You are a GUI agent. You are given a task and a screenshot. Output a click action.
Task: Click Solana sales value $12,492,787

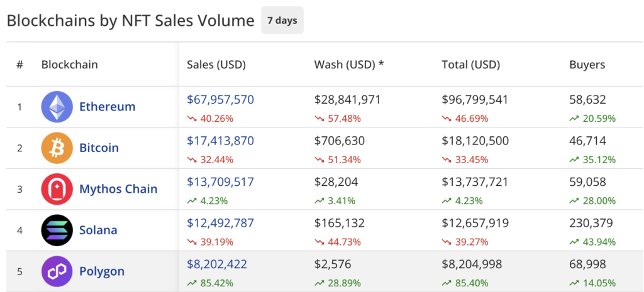coord(221,223)
